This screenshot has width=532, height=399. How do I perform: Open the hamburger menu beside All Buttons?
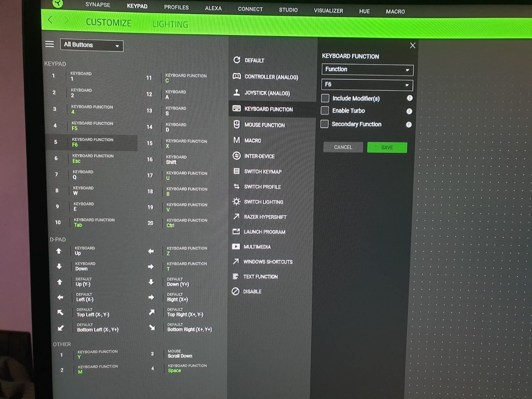click(50, 44)
